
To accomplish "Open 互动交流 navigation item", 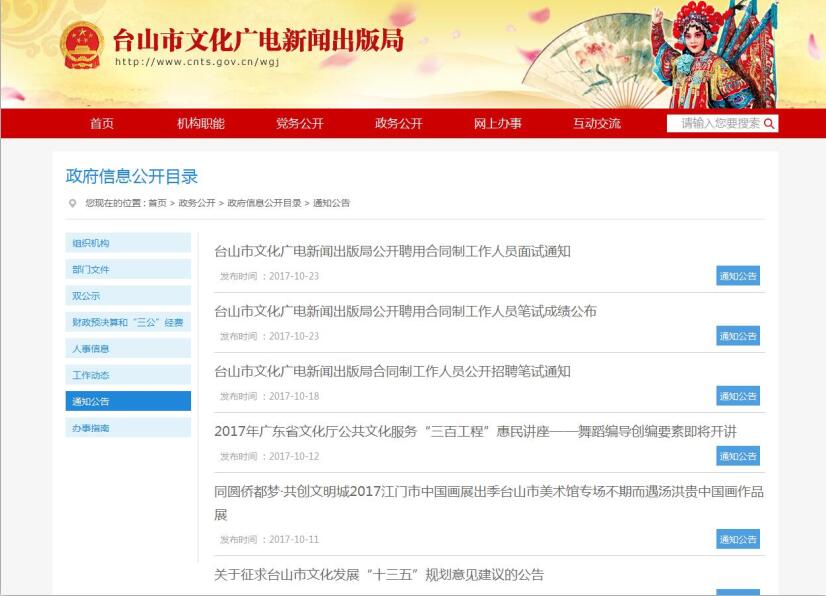I will point(597,124).
